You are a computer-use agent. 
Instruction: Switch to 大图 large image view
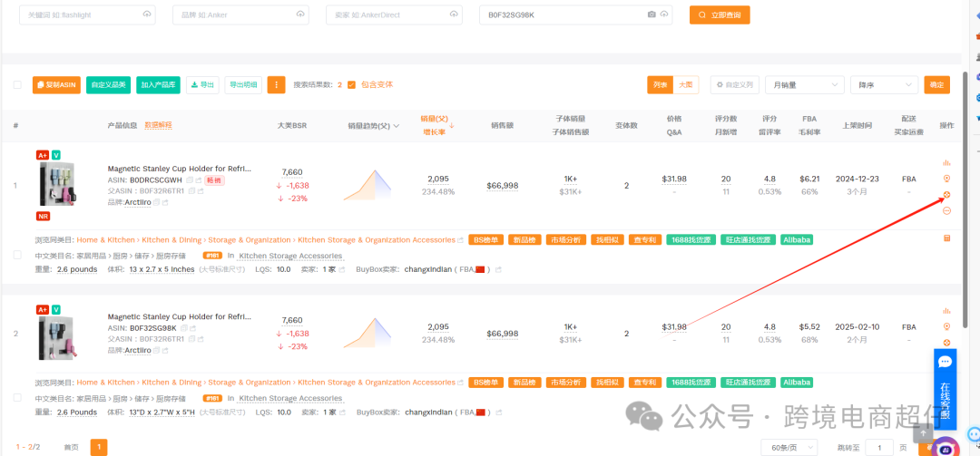[x=686, y=85]
